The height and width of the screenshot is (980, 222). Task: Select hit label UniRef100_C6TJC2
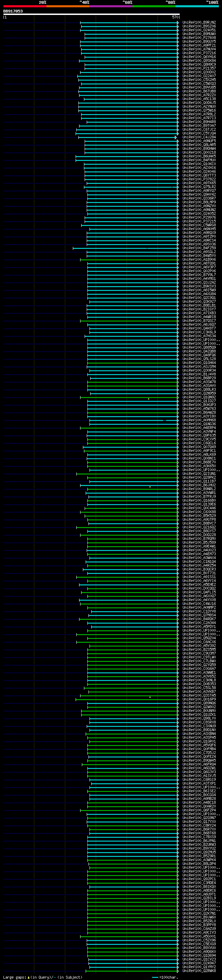tap(199, 130)
